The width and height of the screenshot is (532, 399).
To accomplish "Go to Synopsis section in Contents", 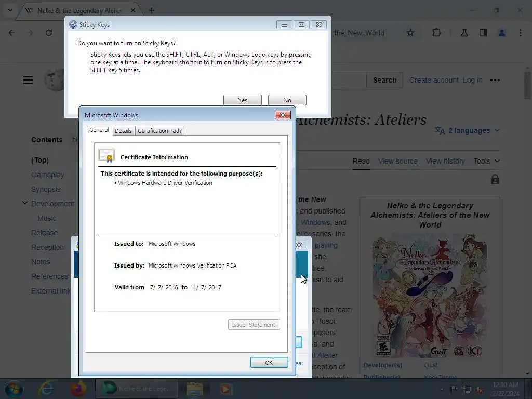I will click(x=46, y=189).
